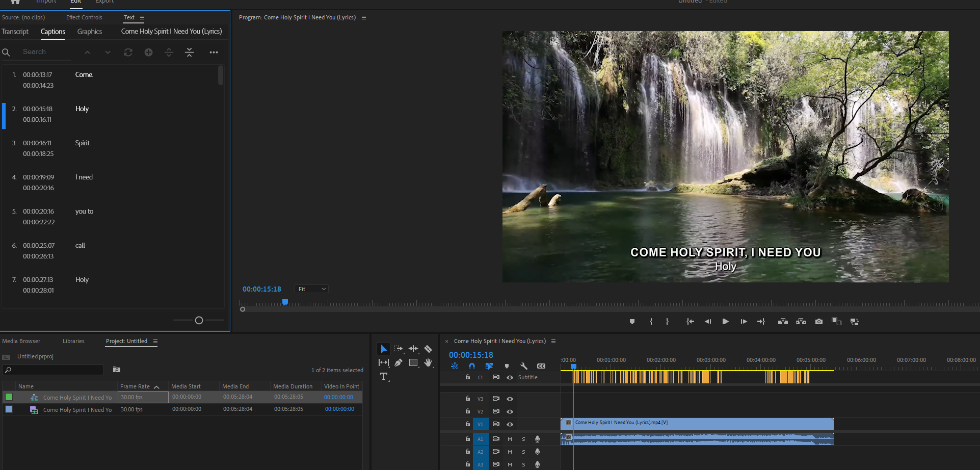Mute the A1 audio track

pyautogui.click(x=509, y=438)
